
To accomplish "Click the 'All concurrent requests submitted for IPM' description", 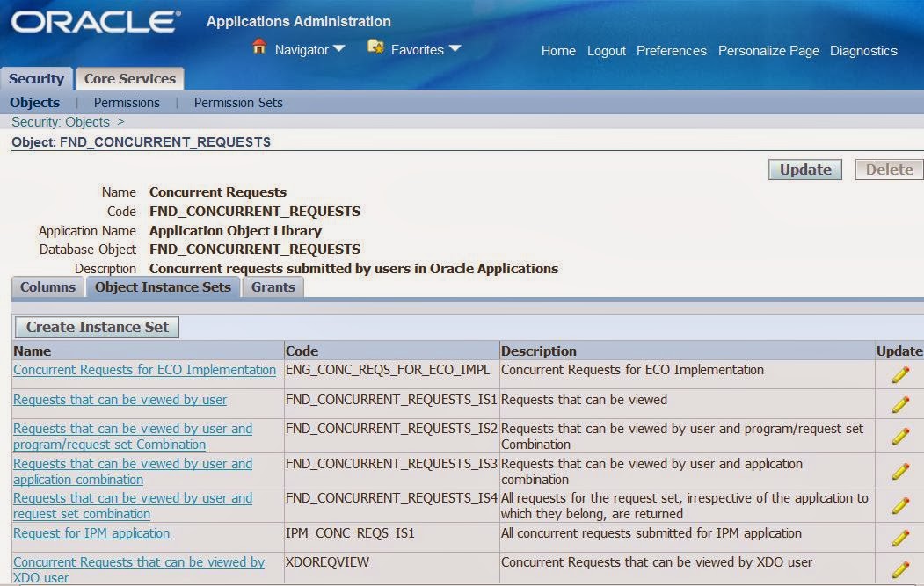I will coord(651,533).
